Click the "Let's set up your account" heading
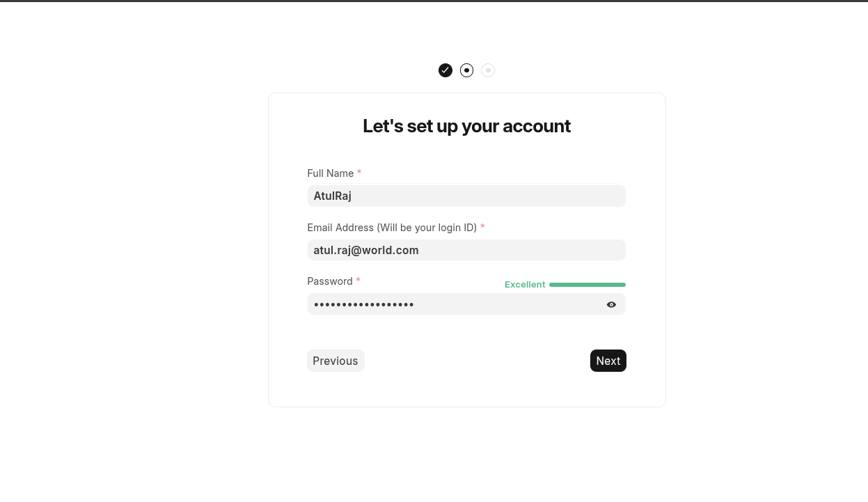The image size is (868, 502). pyautogui.click(x=466, y=126)
